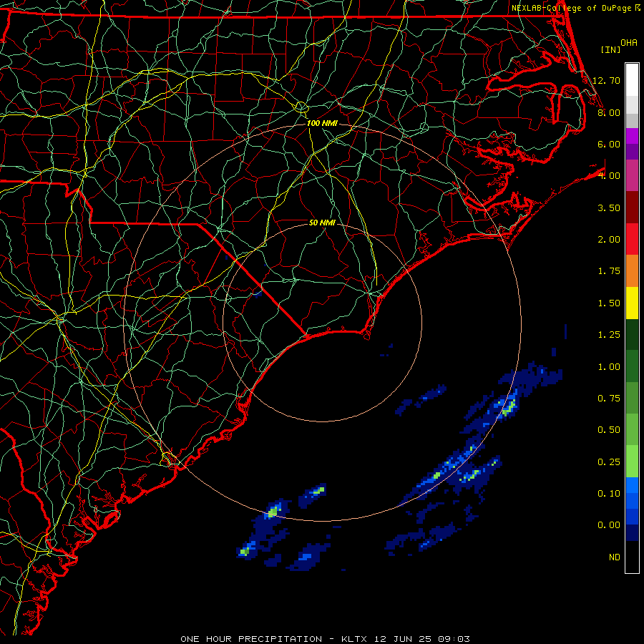Pick the pink swatch beside 4.00

pos(632,175)
